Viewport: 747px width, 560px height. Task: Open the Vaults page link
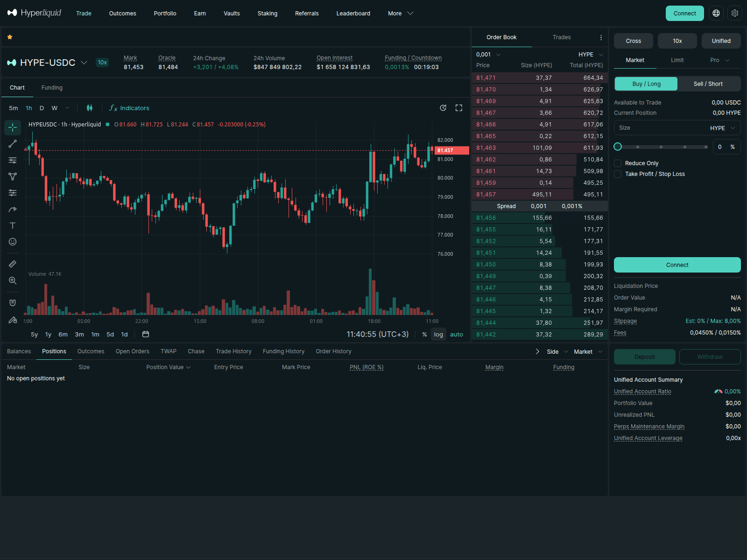[x=232, y=14]
